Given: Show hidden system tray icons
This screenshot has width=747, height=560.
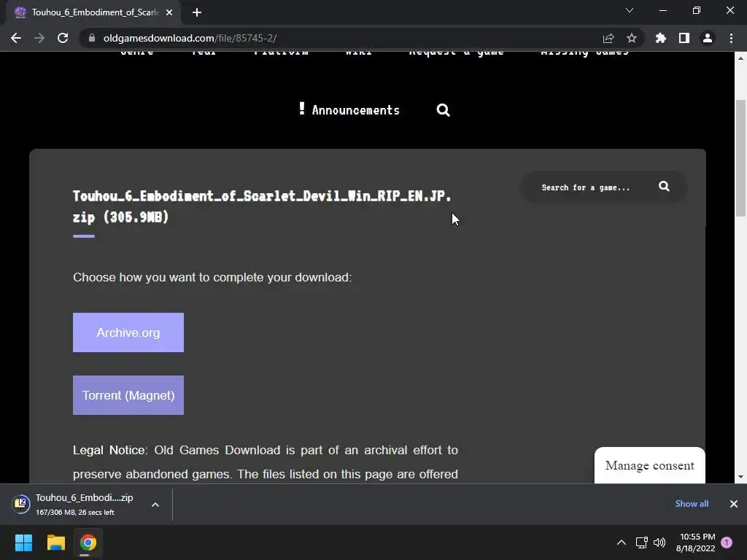Looking at the screenshot, I should pyautogui.click(x=622, y=542).
